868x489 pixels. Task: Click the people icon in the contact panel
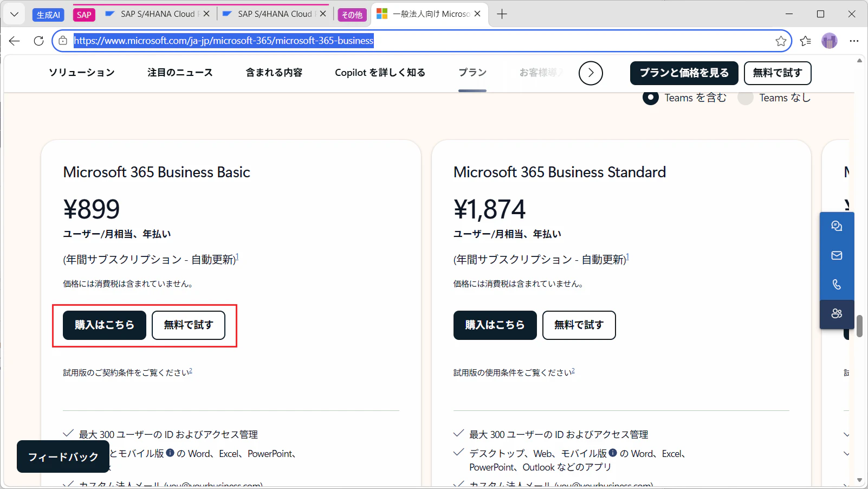pyautogui.click(x=837, y=314)
